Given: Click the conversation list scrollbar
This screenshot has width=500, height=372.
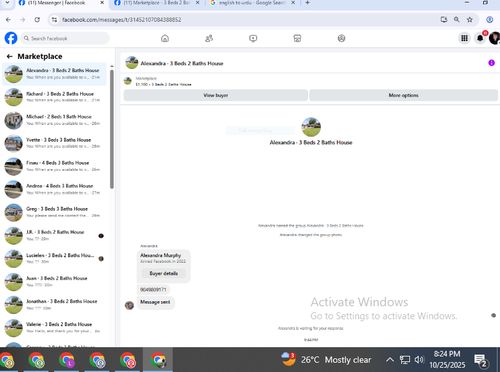Looking at the screenshot, I should click(112, 128).
